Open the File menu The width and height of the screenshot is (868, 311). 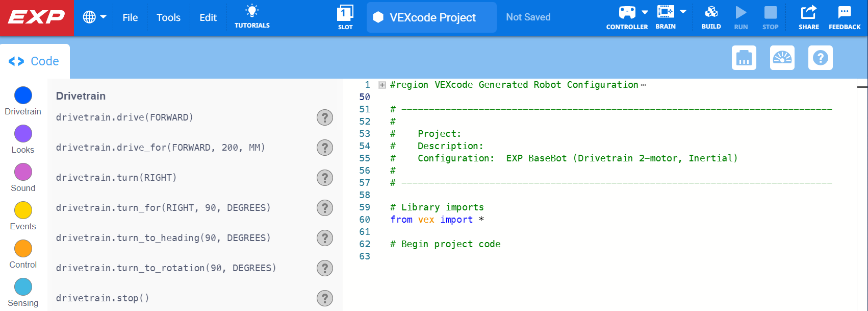coord(130,17)
